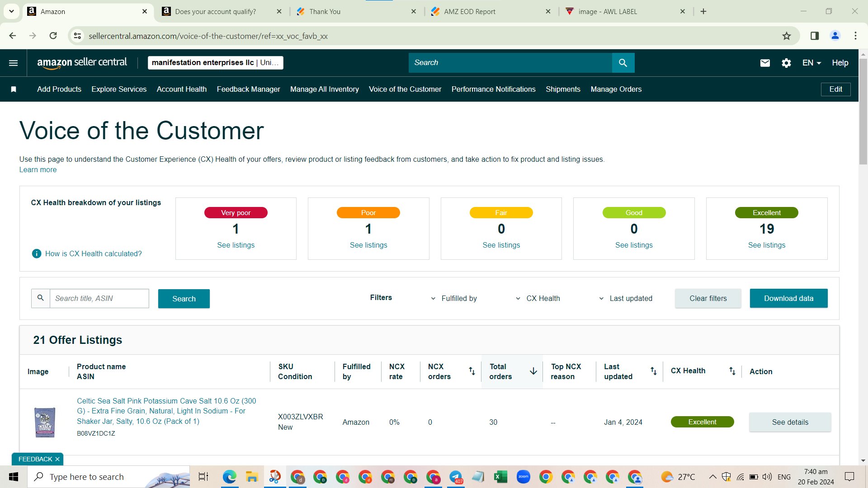Image resolution: width=868 pixels, height=488 pixels.
Task: Sort listings by Total orders arrow
Action: tap(533, 371)
